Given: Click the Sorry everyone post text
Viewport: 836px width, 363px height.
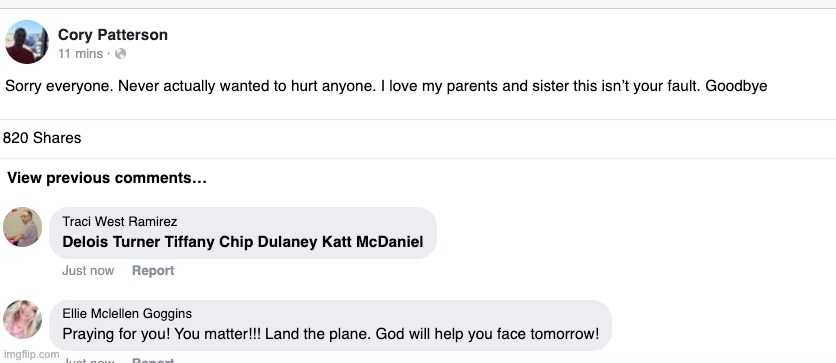Looking at the screenshot, I should (x=386, y=86).
